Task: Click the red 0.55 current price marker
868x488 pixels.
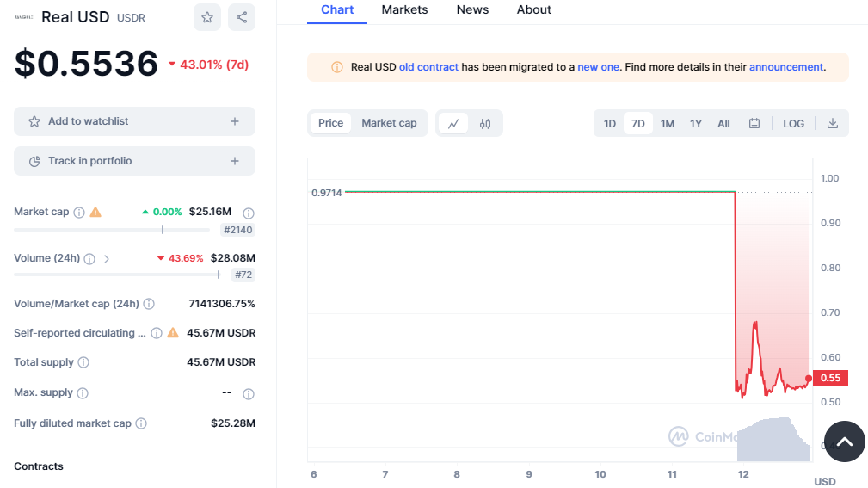Action: click(830, 379)
